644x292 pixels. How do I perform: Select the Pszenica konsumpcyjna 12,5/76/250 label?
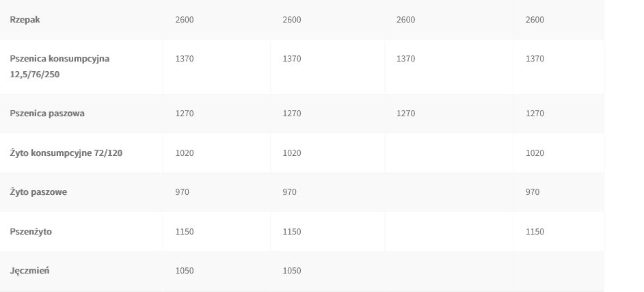tap(59, 66)
